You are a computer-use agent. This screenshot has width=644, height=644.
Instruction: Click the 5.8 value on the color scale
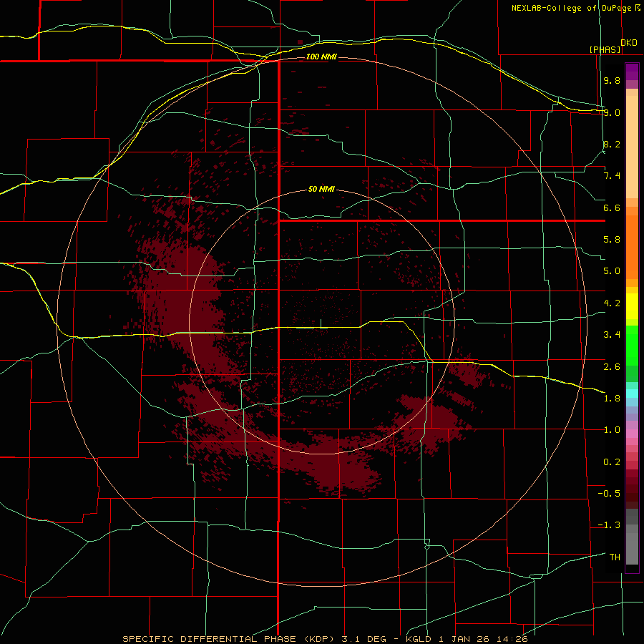[x=612, y=240]
